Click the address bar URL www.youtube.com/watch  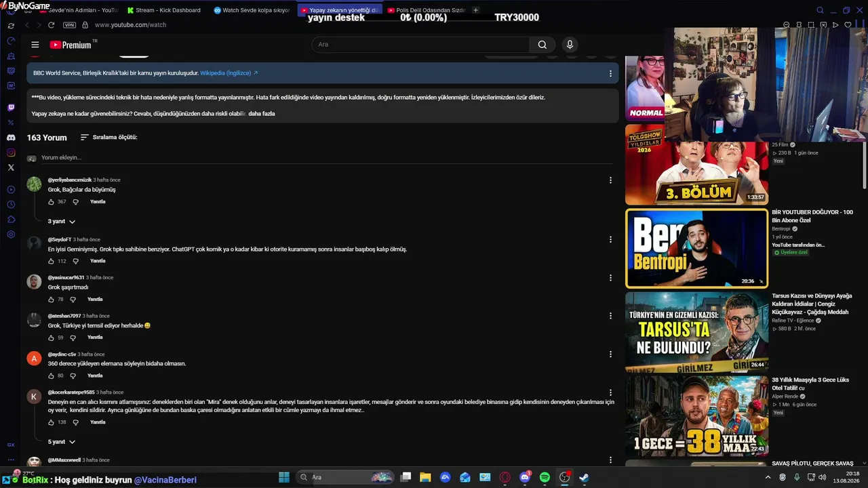coord(130,25)
